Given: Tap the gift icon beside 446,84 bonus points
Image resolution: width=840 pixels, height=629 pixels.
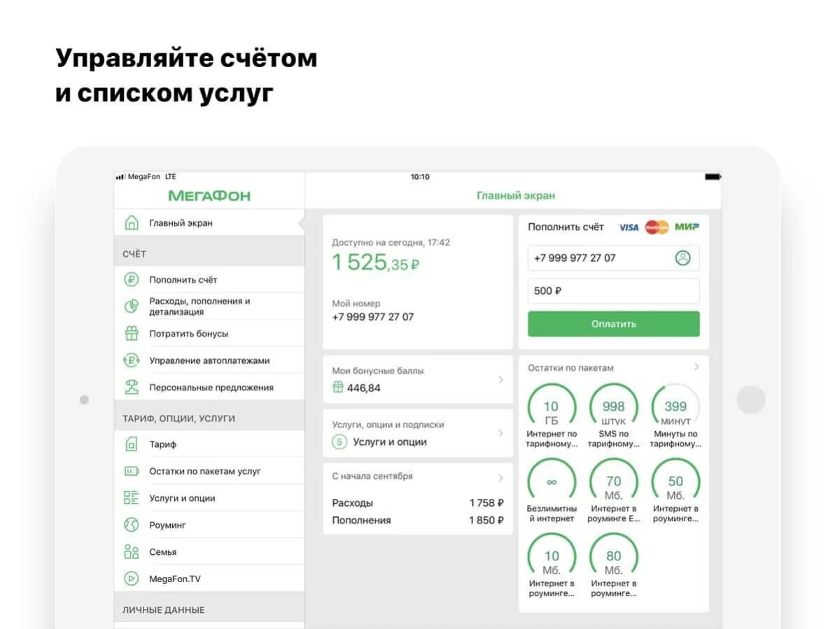Looking at the screenshot, I should (x=338, y=387).
